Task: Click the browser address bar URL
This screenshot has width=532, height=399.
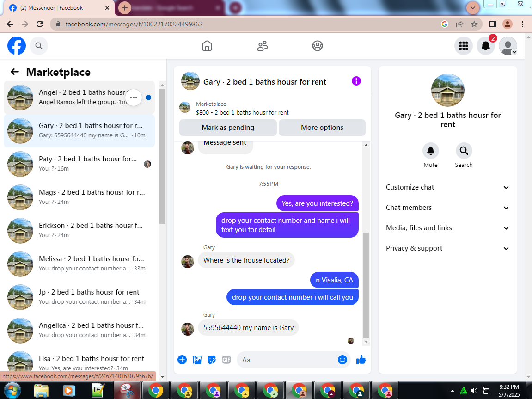Action: 134,24
